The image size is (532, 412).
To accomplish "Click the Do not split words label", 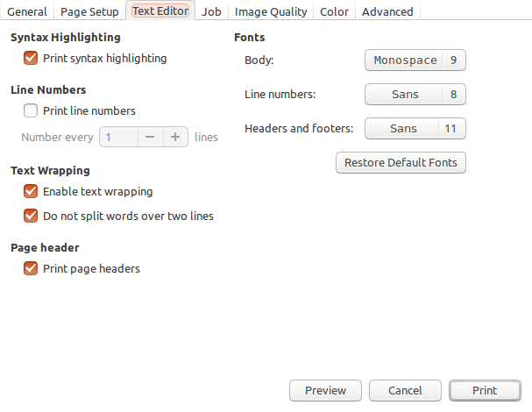I will pos(128,217).
